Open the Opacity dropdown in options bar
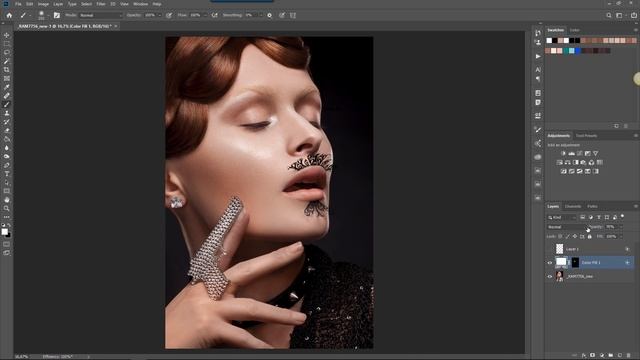 tap(160, 15)
